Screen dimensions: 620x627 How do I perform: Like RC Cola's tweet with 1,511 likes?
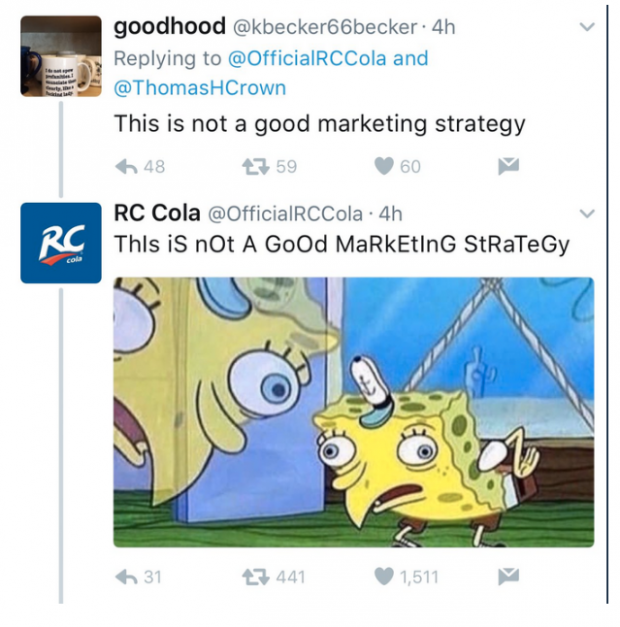pyautogui.click(x=384, y=577)
